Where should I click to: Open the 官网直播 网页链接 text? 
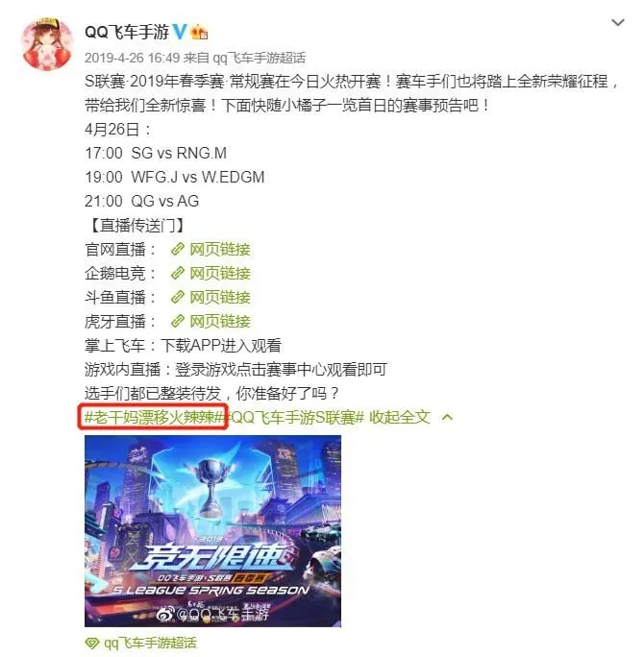click(220, 250)
